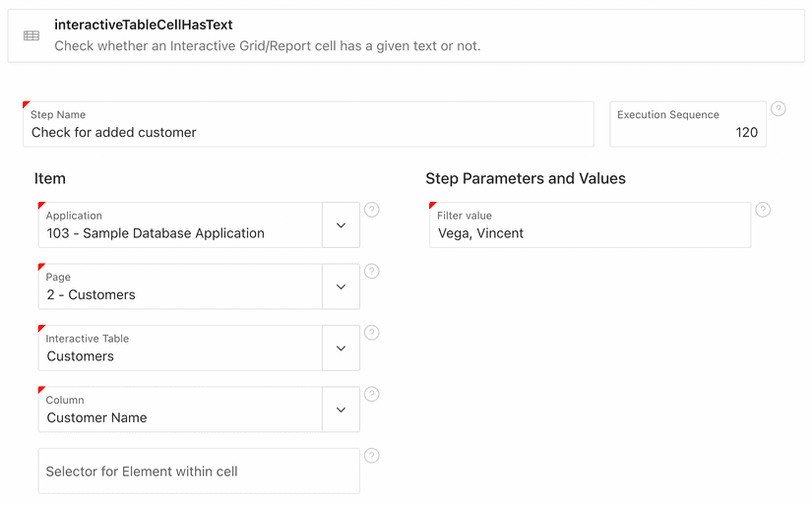The image size is (812, 505).
Task: Click the 'Customer Name' column value
Action: tap(97, 417)
